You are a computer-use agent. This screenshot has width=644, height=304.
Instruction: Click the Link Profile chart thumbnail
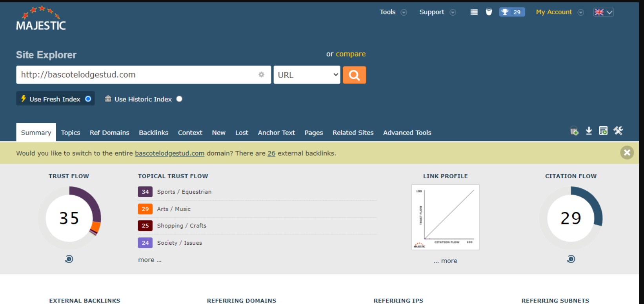[x=446, y=217]
